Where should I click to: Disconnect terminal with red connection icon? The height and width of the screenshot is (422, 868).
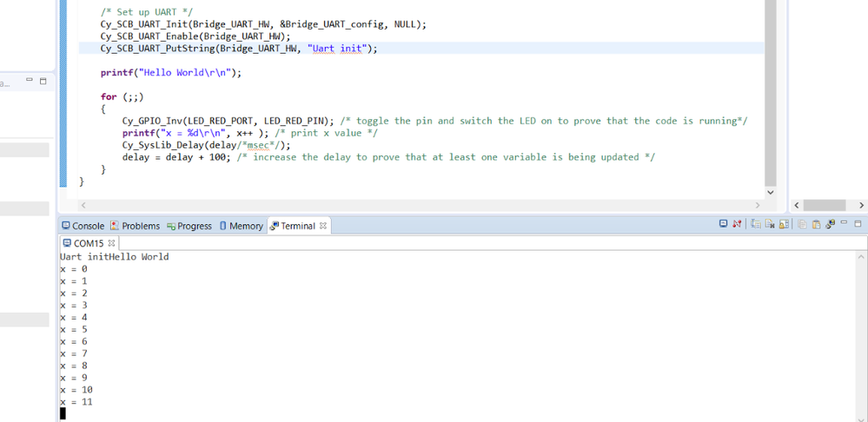point(737,223)
